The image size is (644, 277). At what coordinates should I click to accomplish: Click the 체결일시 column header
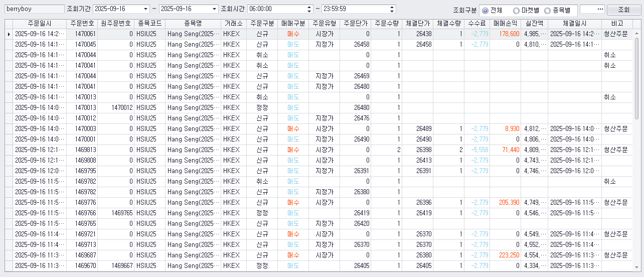[x=575, y=24]
